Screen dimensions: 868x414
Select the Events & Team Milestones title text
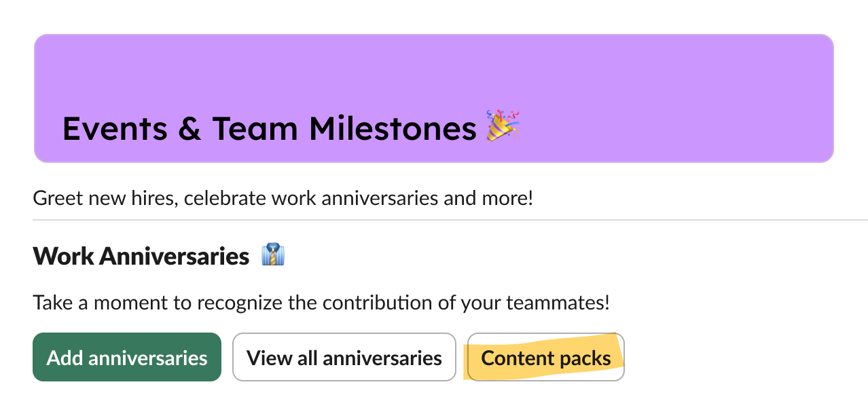269,128
